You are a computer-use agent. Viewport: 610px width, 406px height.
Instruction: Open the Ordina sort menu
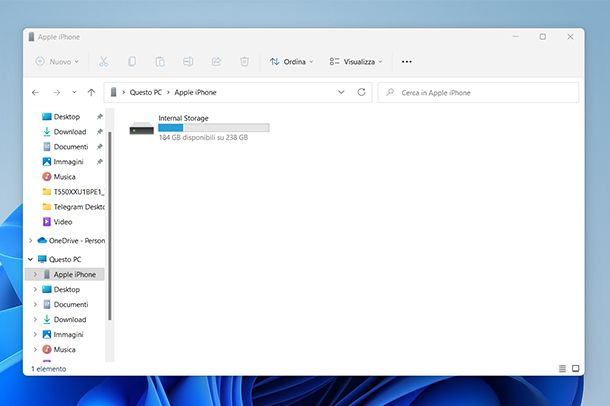point(291,61)
